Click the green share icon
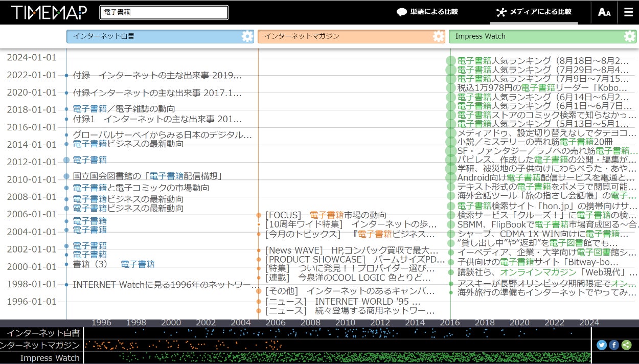 pos(627,345)
